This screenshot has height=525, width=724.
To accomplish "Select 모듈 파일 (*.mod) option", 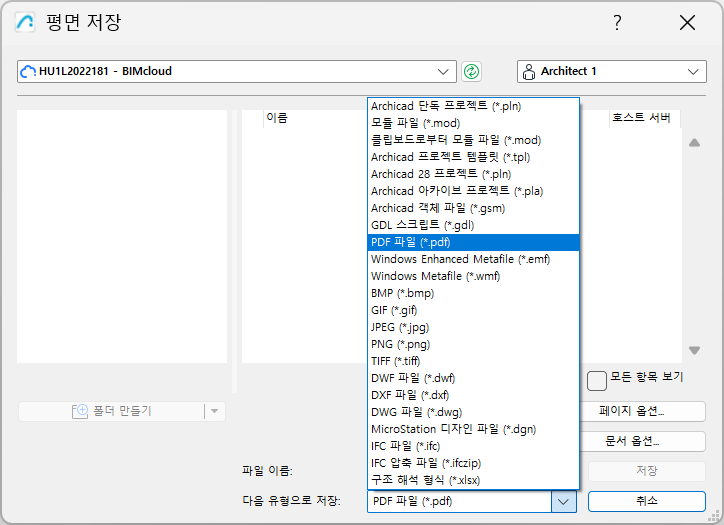I will 473,123.
